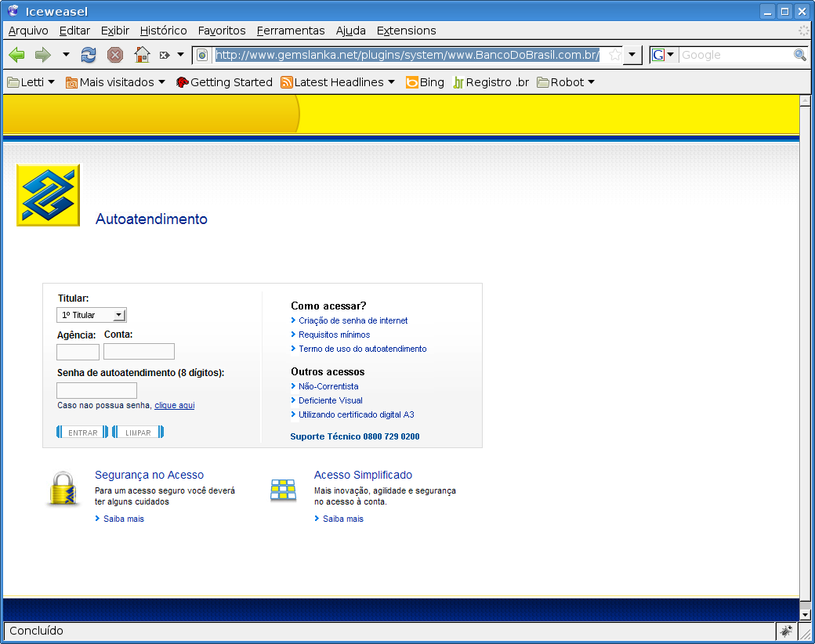Open the Arquivo menu

click(x=28, y=31)
